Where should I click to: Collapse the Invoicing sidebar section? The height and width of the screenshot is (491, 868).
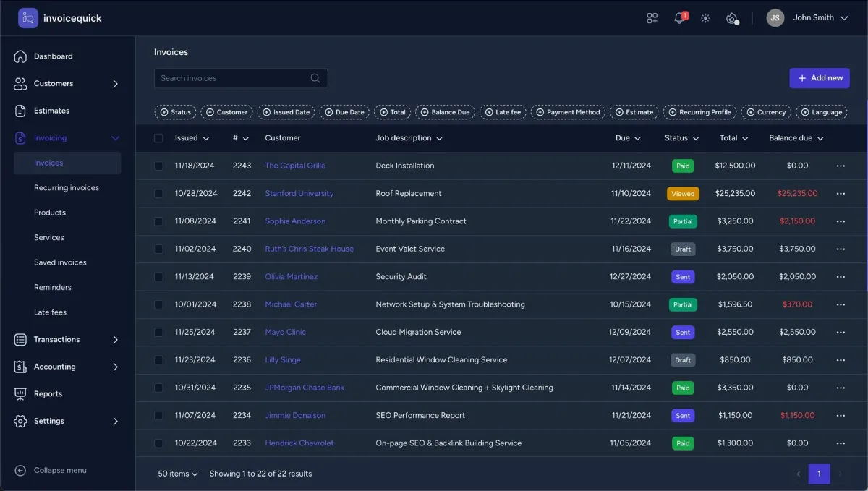[115, 137]
